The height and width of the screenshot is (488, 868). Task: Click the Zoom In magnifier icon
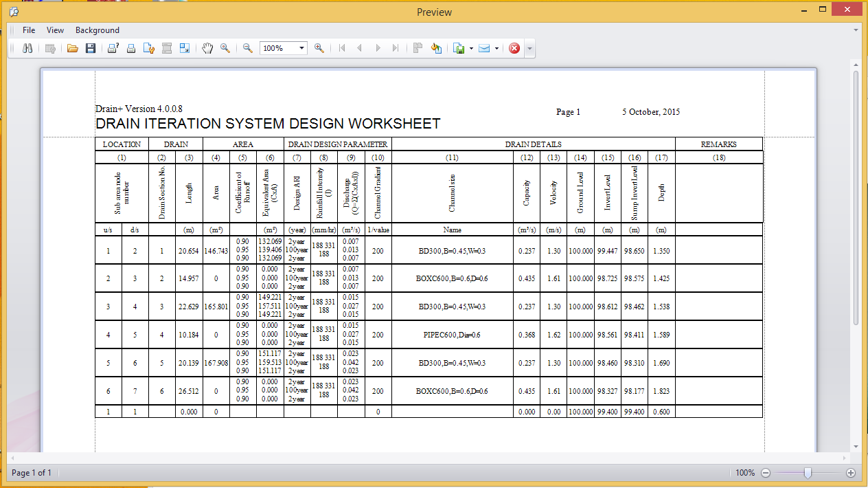coord(319,48)
